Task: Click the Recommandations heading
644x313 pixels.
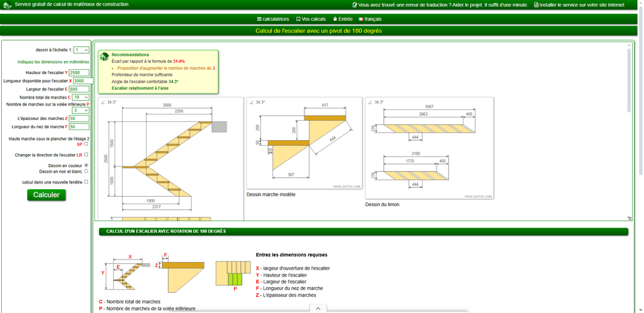Action: (131, 55)
